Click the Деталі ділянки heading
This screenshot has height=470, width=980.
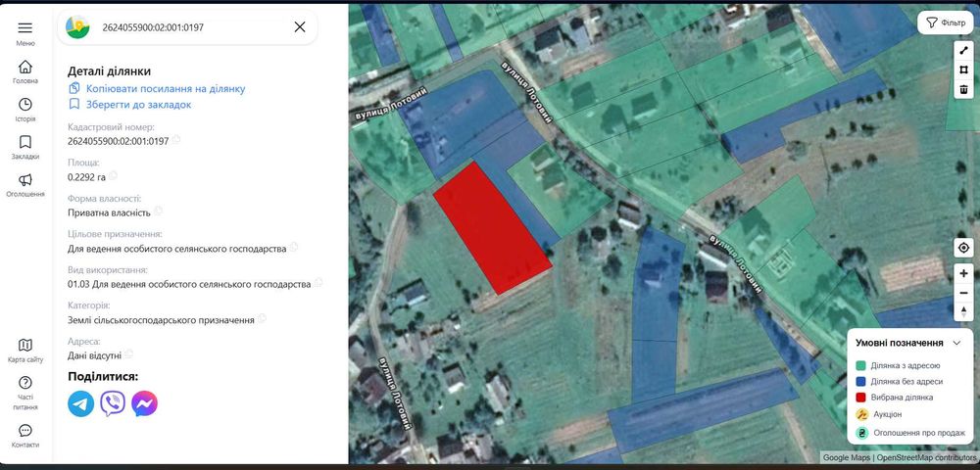pyautogui.click(x=110, y=71)
